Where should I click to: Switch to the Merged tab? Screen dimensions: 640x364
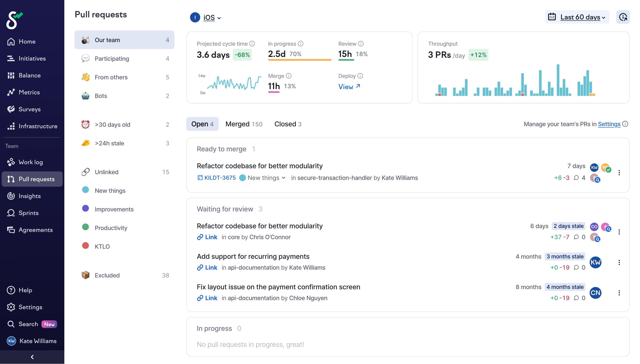point(244,124)
